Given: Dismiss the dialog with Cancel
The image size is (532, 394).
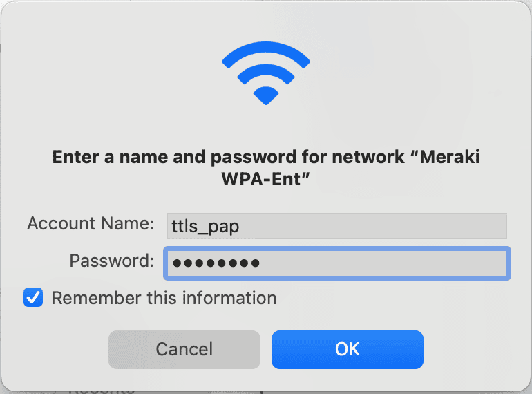Looking at the screenshot, I should coord(184,350).
